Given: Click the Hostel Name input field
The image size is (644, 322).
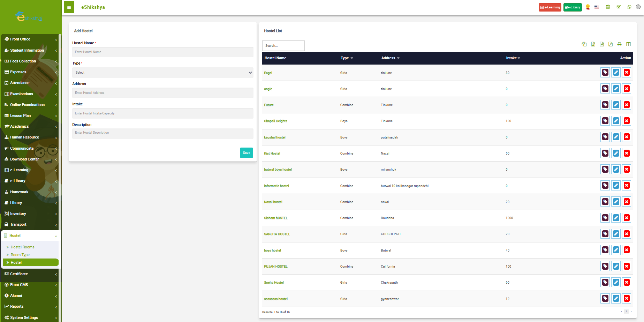Looking at the screenshot, I should pyautogui.click(x=162, y=52).
